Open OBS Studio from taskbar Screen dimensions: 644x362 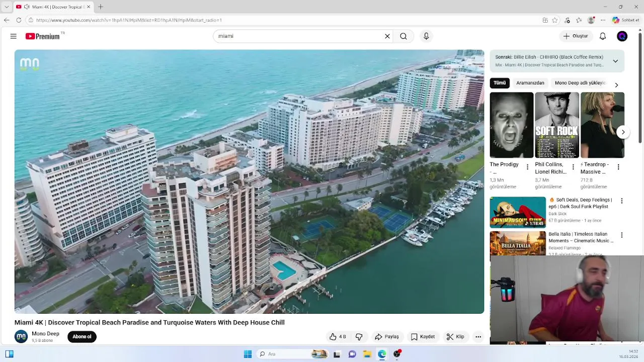(x=397, y=354)
